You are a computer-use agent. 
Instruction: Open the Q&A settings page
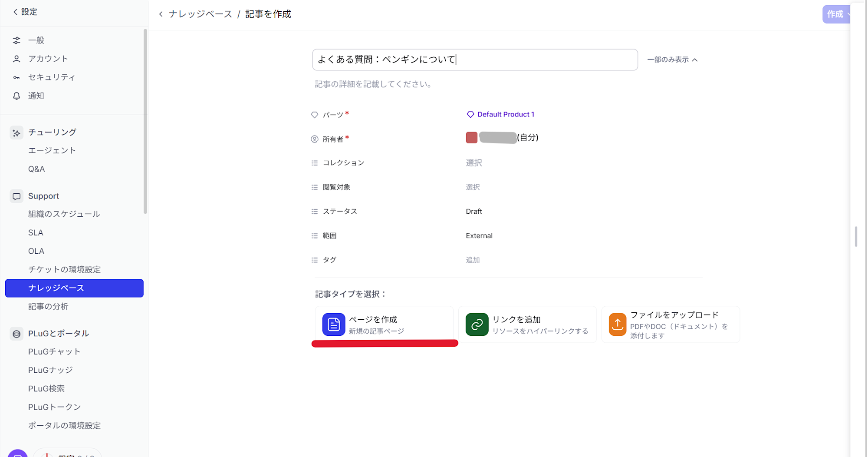click(36, 169)
